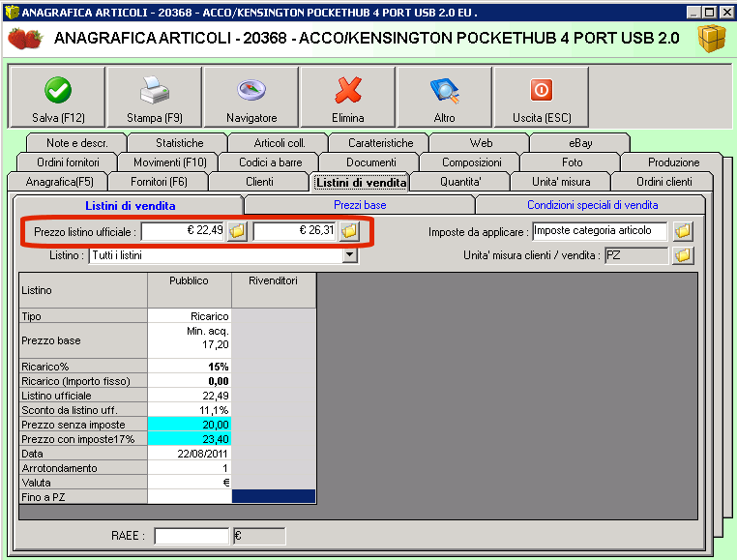Open Condizioni speciali di vendita sub-tab
The image size is (737, 560).
[592, 205]
